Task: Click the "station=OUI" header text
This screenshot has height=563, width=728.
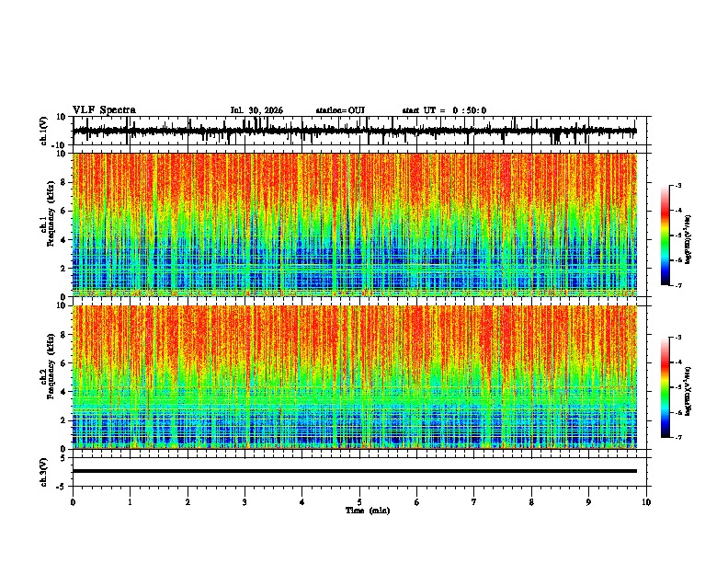Action: [x=340, y=110]
